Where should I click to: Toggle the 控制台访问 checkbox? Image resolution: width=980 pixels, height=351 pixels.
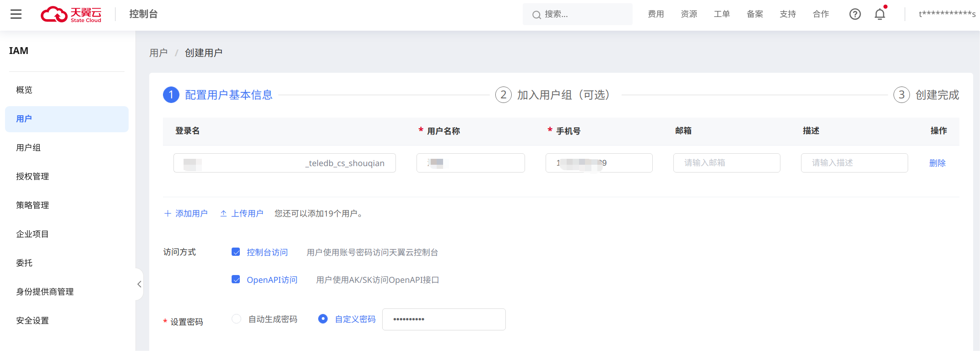coord(236,252)
